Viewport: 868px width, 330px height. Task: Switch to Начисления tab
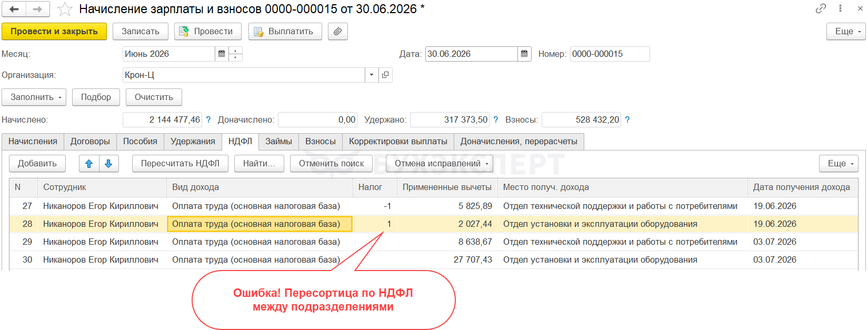coord(33,142)
